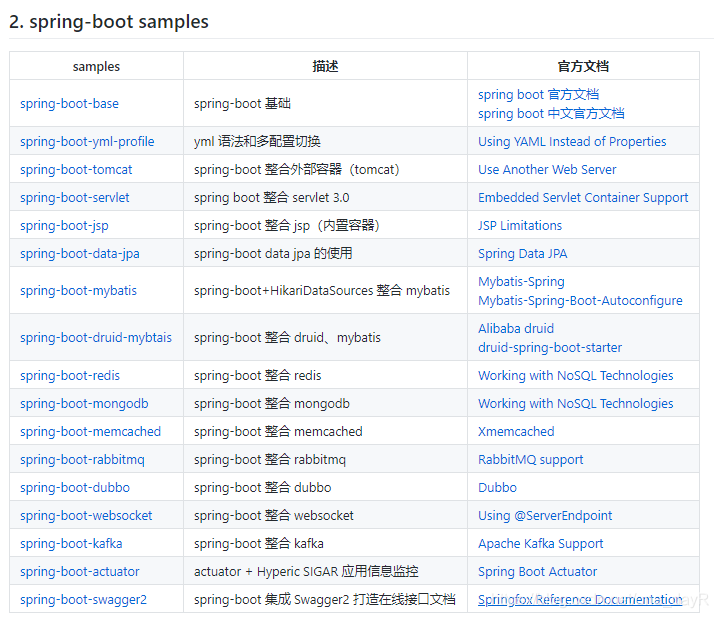Click the '官方文档' column header
The image size is (719, 618).
point(583,66)
